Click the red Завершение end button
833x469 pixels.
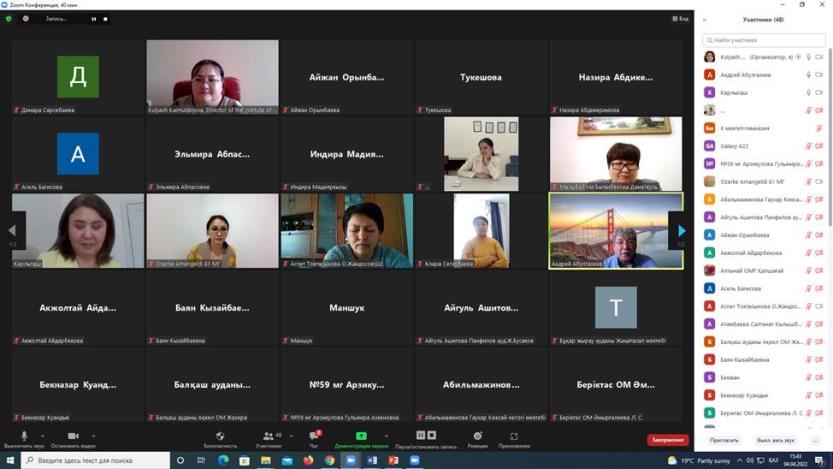[x=667, y=440]
